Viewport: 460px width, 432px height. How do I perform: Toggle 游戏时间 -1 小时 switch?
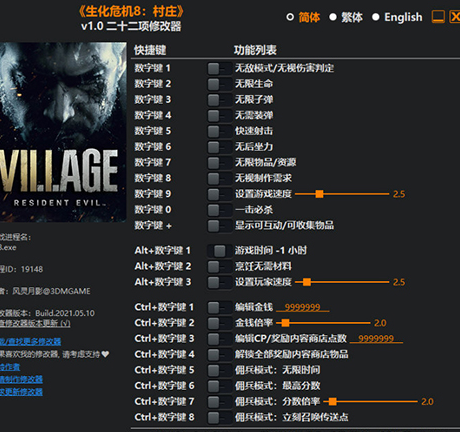219,251
